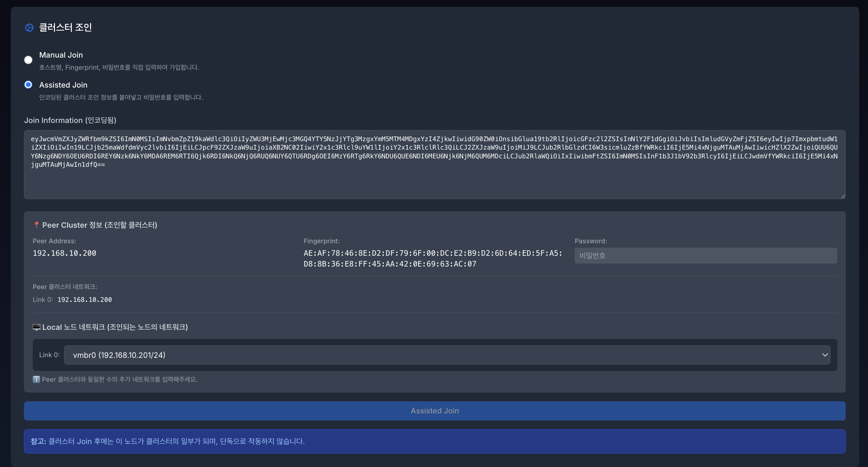The width and height of the screenshot is (868, 467).
Task: Select the Assisted Join radio button
Action: [28, 85]
